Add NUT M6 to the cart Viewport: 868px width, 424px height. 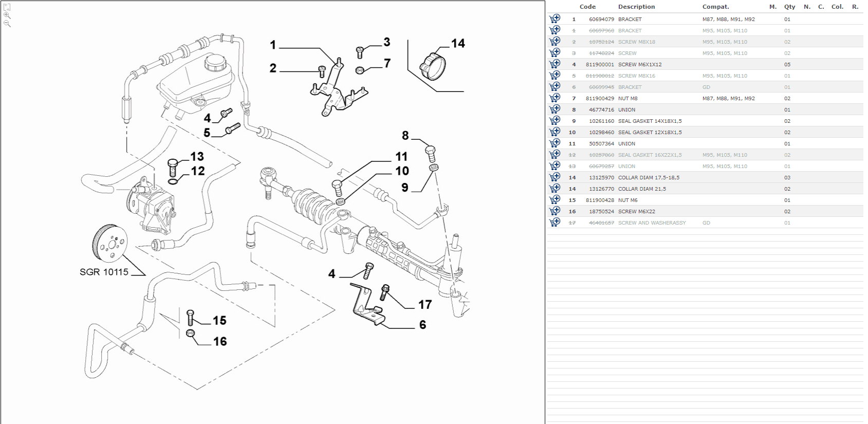[x=555, y=200]
